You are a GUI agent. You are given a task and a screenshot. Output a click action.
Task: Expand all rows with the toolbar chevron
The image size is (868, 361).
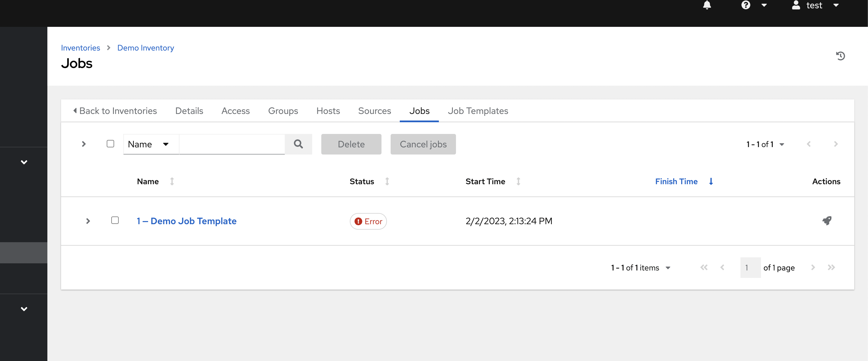tap(84, 144)
